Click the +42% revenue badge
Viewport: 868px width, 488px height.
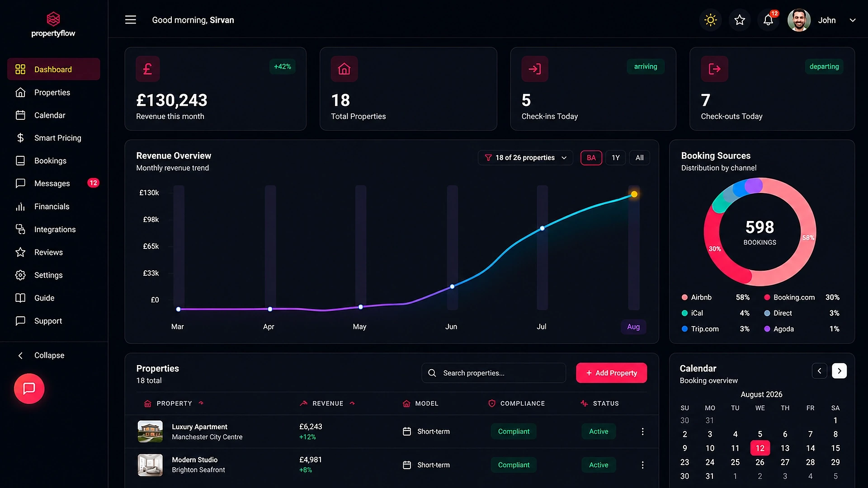click(x=283, y=66)
